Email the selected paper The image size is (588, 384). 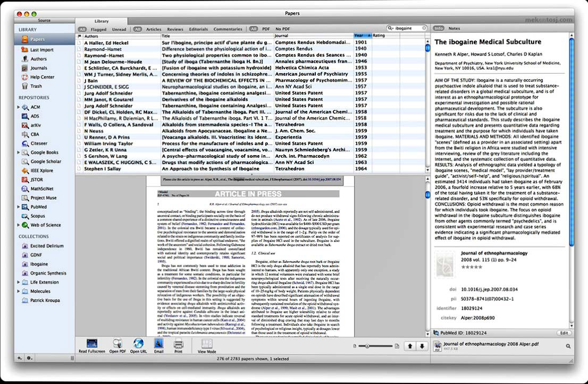(x=158, y=344)
